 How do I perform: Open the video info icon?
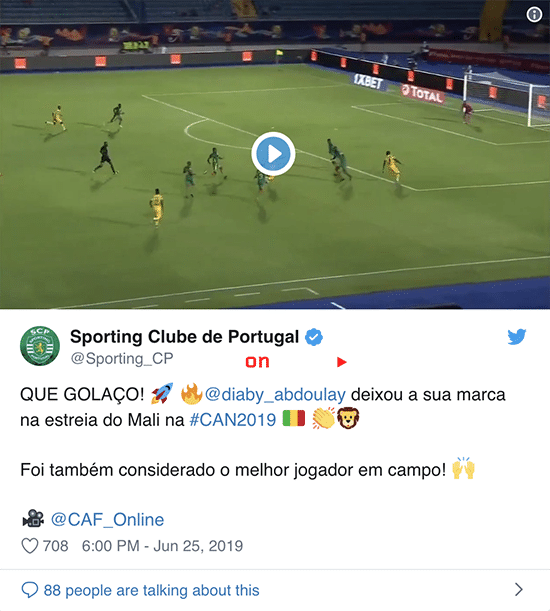[x=534, y=15]
